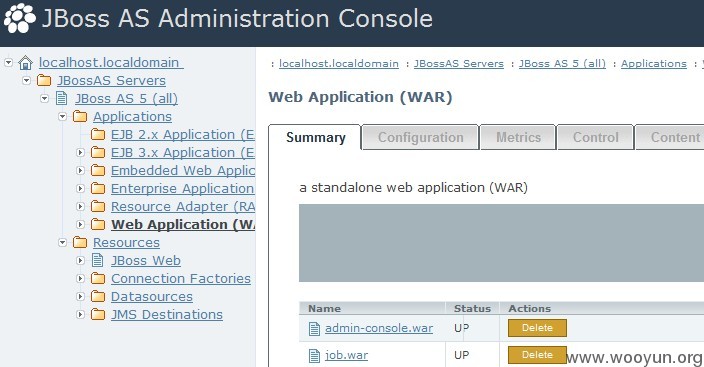Delete the admin-console.war application
The height and width of the screenshot is (367, 704).
(x=537, y=328)
